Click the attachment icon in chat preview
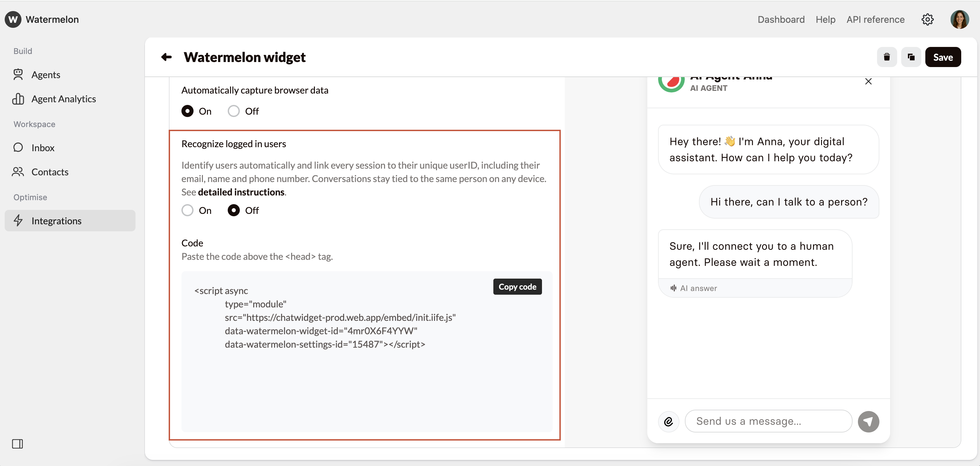Viewport: 980px width, 466px height. pyautogui.click(x=668, y=421)
